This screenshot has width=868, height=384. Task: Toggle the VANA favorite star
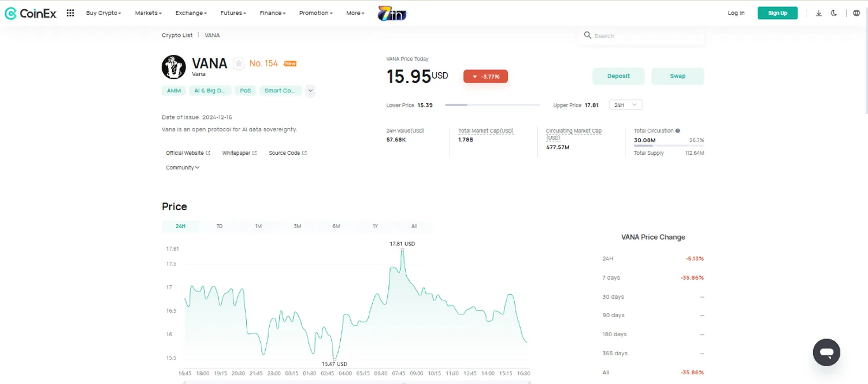tap(239, 64)
